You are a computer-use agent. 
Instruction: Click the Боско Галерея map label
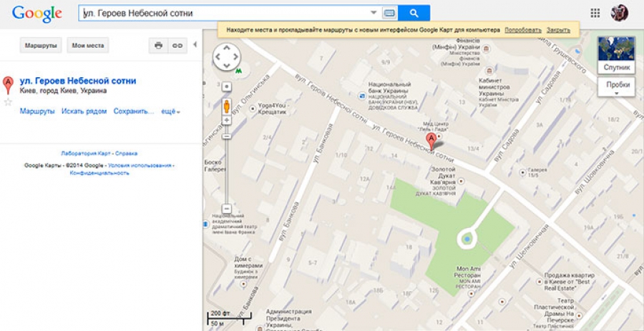tap(215, 166)
